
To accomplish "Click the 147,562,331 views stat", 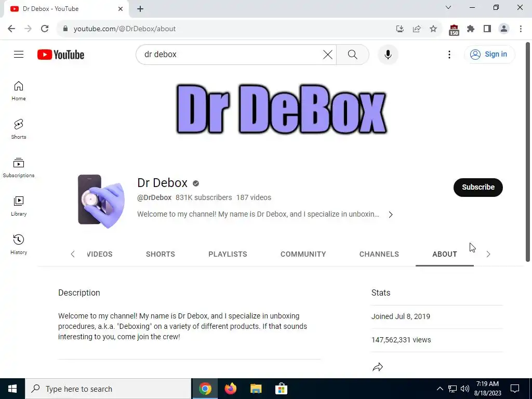I will tap(401, 340).
